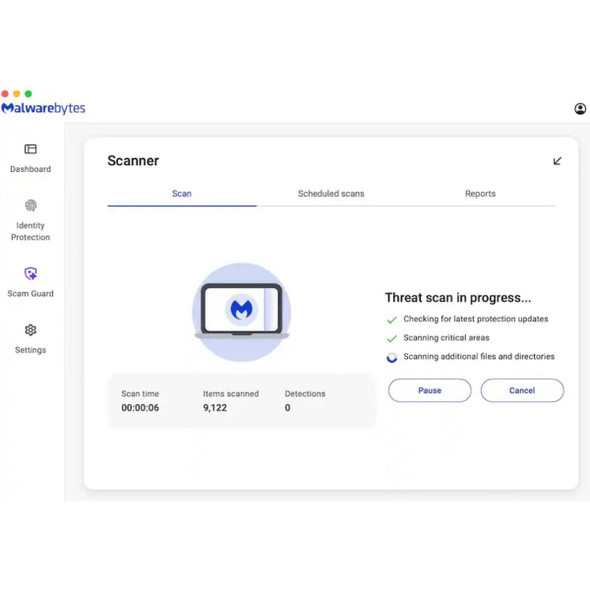This screenshot has width=590, height=590.
Task: Pause the running threat scan
Action: (x=430, y=390)
